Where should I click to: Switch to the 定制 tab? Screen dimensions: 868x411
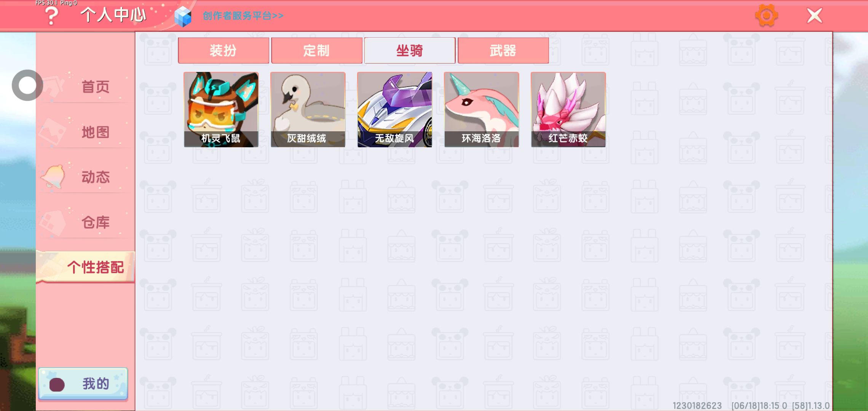317,50
